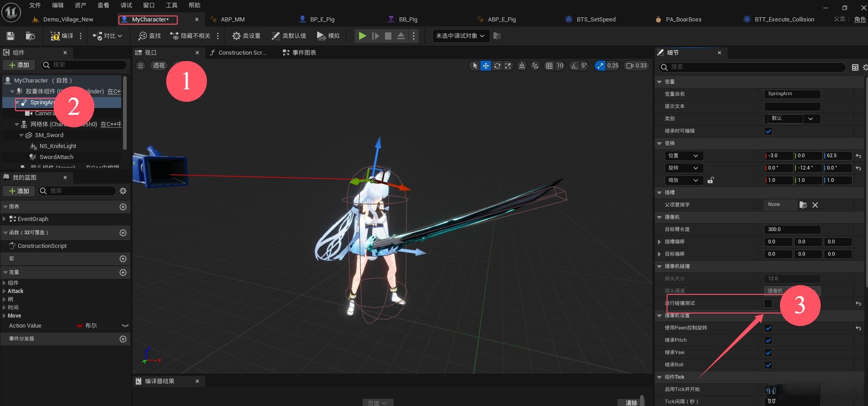Switch to the 事件图表 event graph tab

click(299, 53)
